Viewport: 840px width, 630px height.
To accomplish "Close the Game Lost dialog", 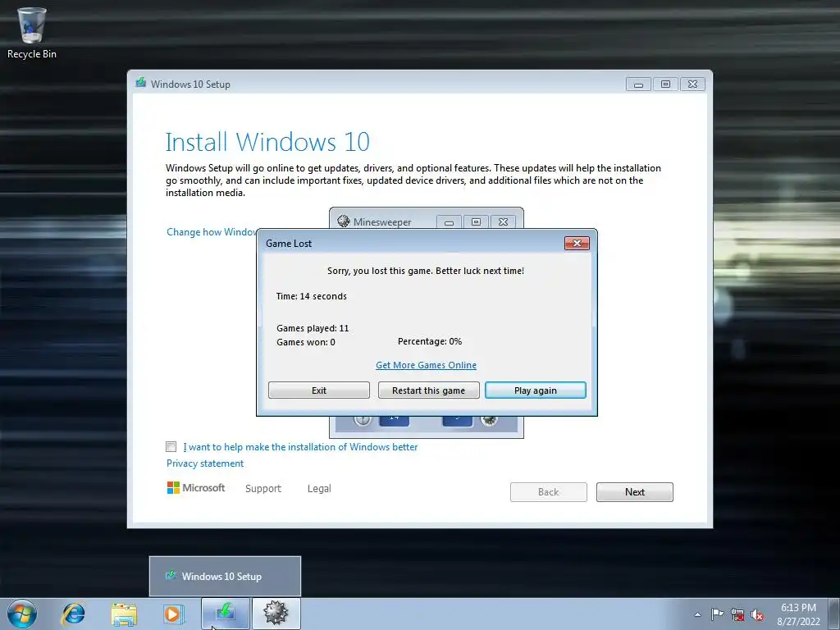I will tap(577, 243).
